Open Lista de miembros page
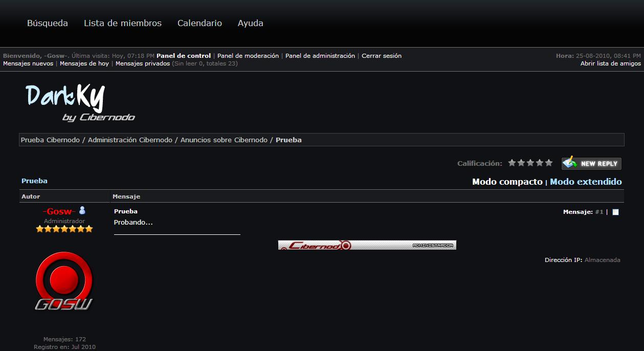The image size is (644, 351). [x=123, y=23]
